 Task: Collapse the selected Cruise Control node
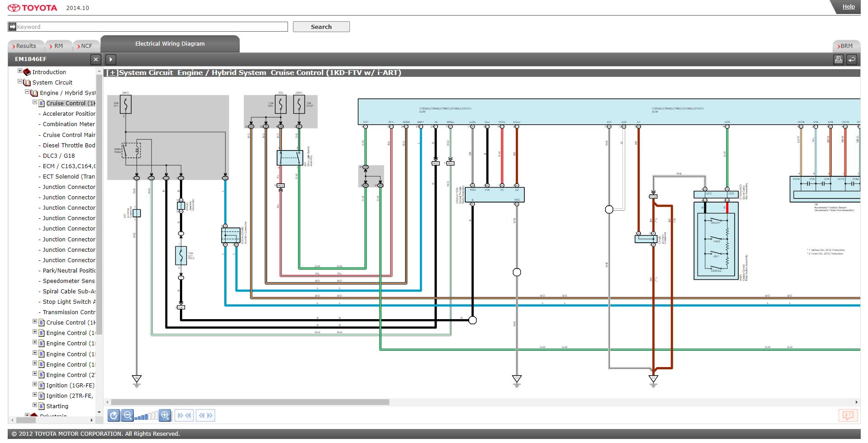tap(35, 102)
